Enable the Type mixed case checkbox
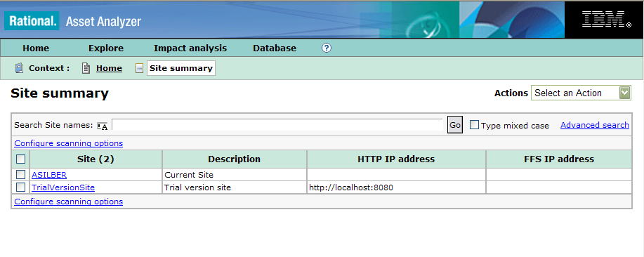The image size is (644, 257). tap(474, 125)
